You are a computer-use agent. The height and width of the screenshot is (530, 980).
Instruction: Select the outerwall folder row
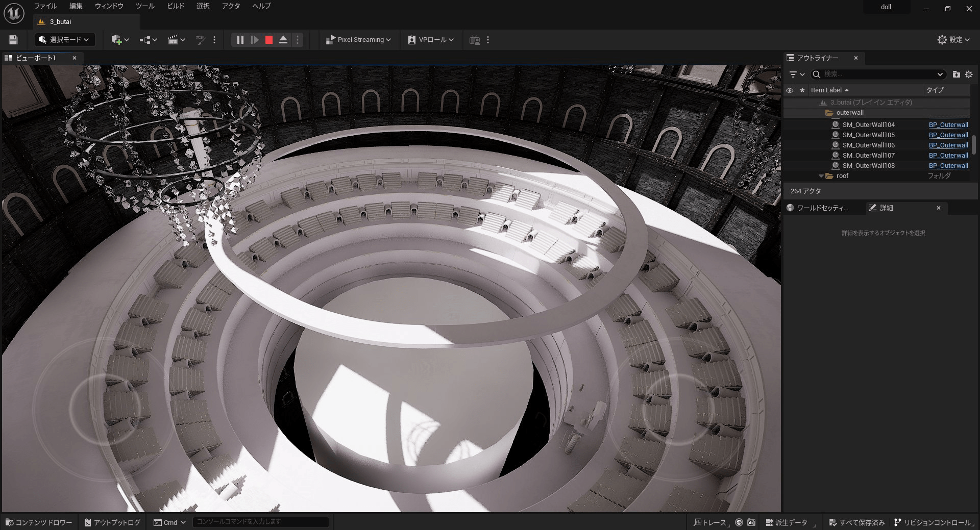click(876, 113)
